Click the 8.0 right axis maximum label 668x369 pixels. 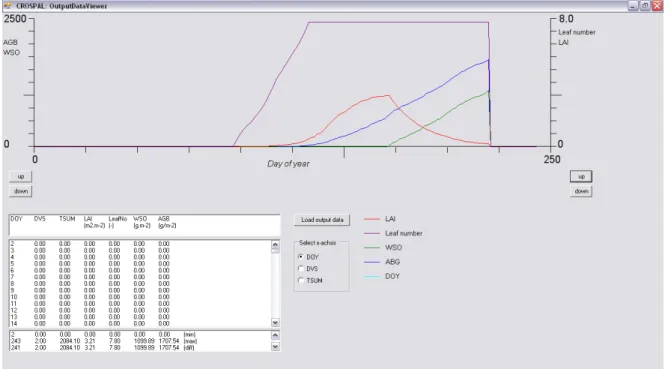[566, 19]
